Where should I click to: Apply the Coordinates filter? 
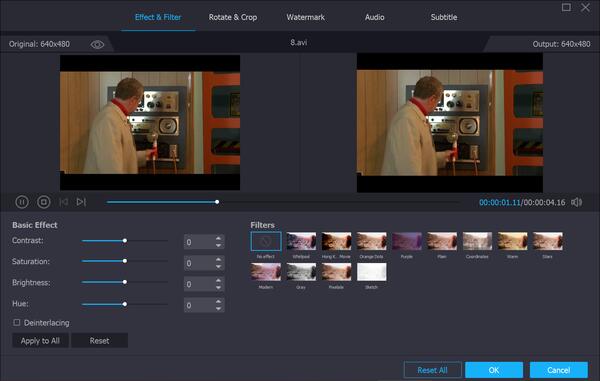tap(477, 241)
